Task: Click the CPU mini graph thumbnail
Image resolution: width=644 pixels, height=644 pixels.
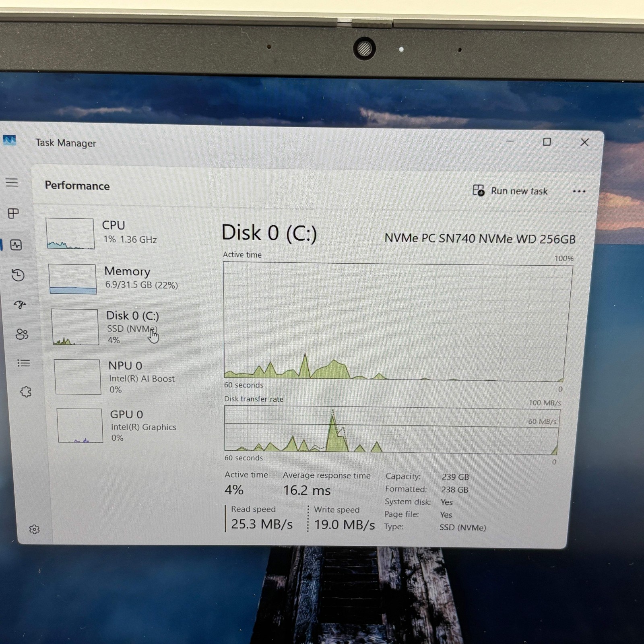Action: click(70, 233)
